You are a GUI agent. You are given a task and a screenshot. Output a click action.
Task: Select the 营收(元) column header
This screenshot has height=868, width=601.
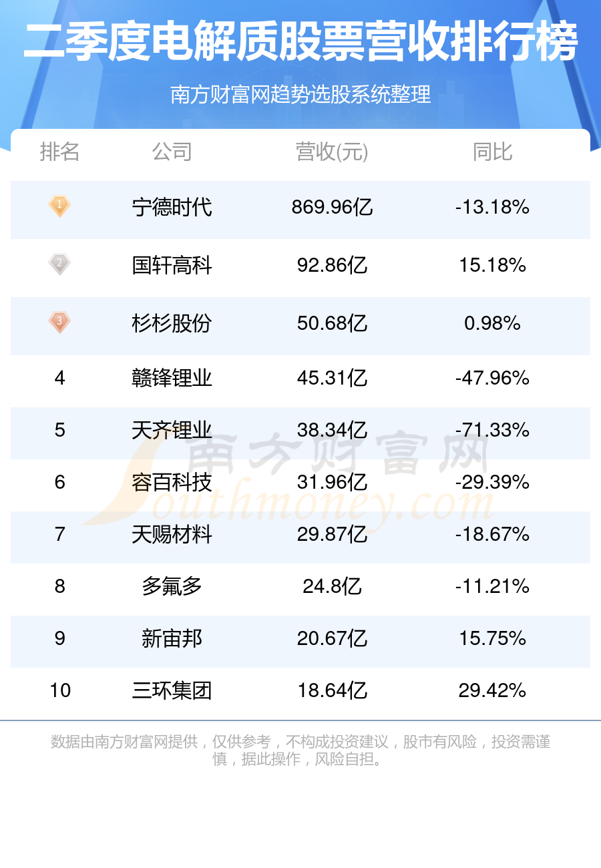(x=332, y=153)
